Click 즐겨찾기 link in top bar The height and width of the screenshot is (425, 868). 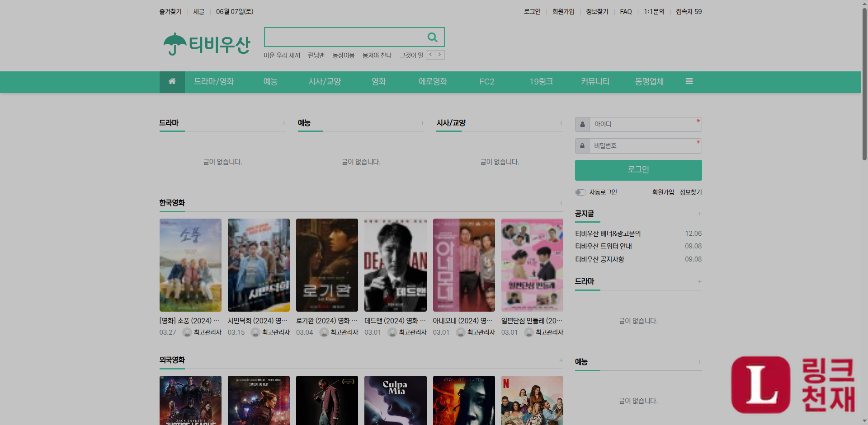pos(170,12)
